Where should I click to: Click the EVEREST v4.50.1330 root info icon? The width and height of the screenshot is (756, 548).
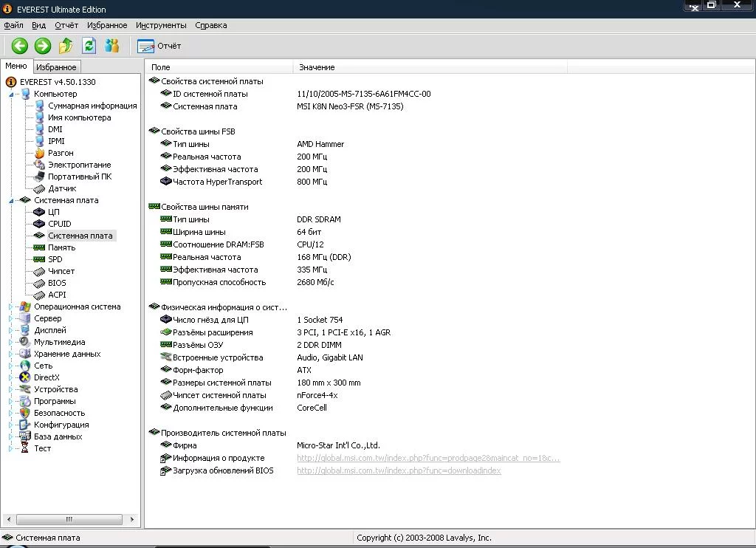click(10, 82)
